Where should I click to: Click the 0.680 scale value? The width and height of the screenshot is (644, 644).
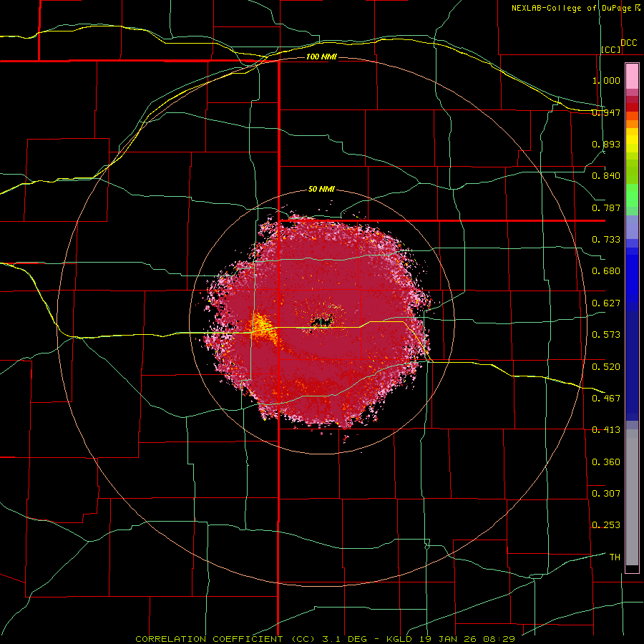606,271
